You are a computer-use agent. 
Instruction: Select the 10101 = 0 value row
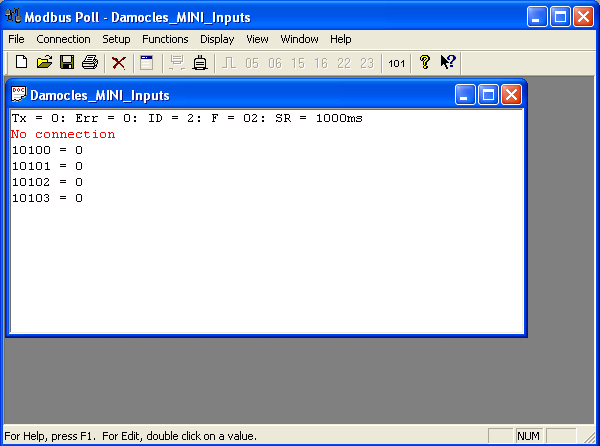pyautogui.click(x=47, y=166)
